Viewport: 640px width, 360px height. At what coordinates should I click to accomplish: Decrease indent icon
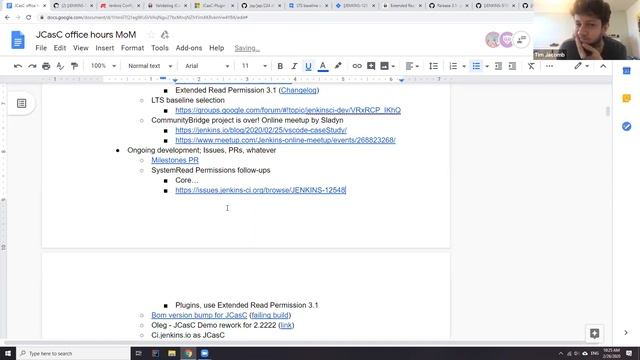click(498, 66)
